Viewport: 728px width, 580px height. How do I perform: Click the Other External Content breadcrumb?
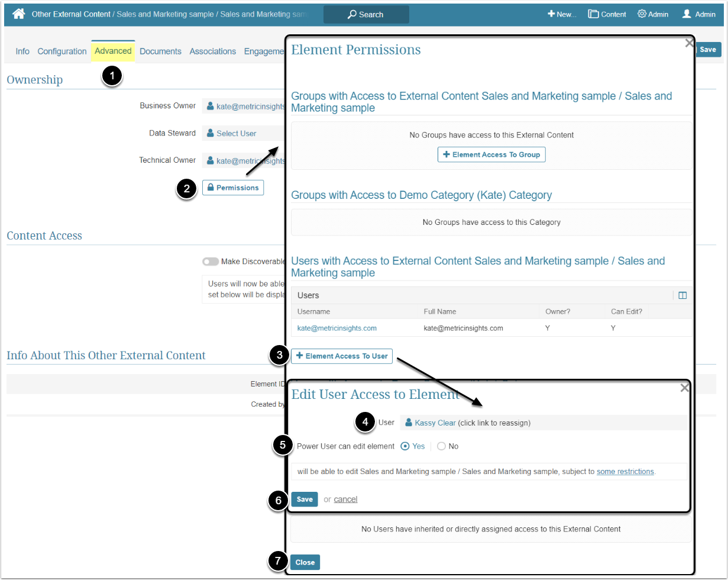[71, 14]
